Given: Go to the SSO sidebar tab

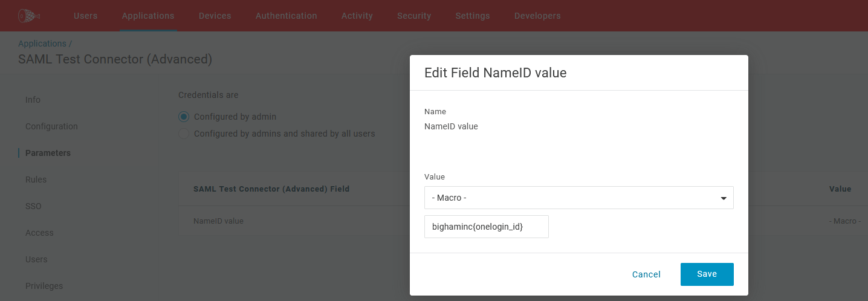Looking at the screenshot, I should tap(33, 206).
